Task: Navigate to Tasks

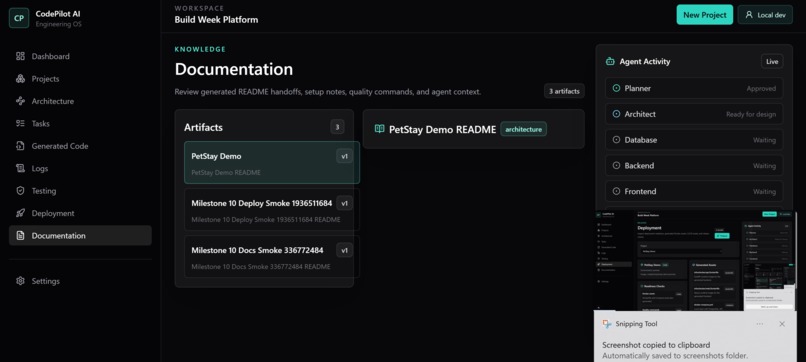Action: click(x=80, y=123)
